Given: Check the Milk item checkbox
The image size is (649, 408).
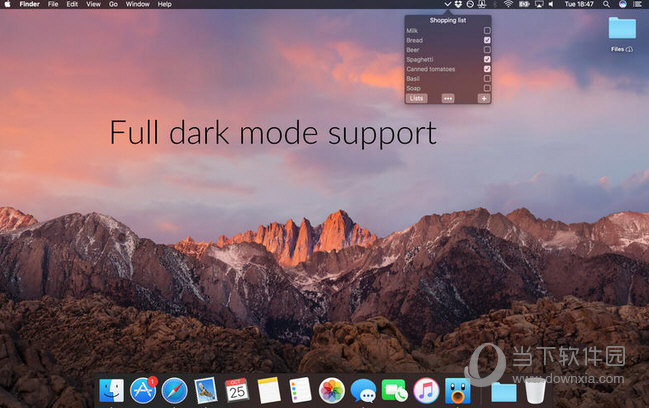Looking at the screenshot, I should pyautogui.click(x=487, y=31).
